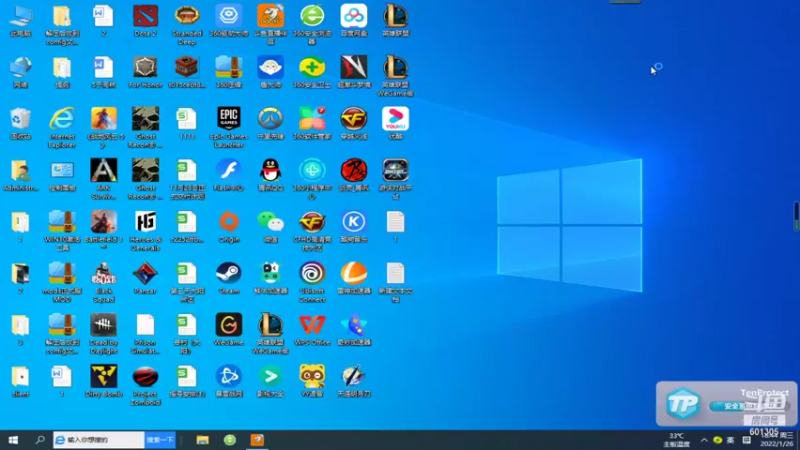The image size is (800, 450).
Task: Switch to the orange app on taskbar
Action: tap(258, 440)
